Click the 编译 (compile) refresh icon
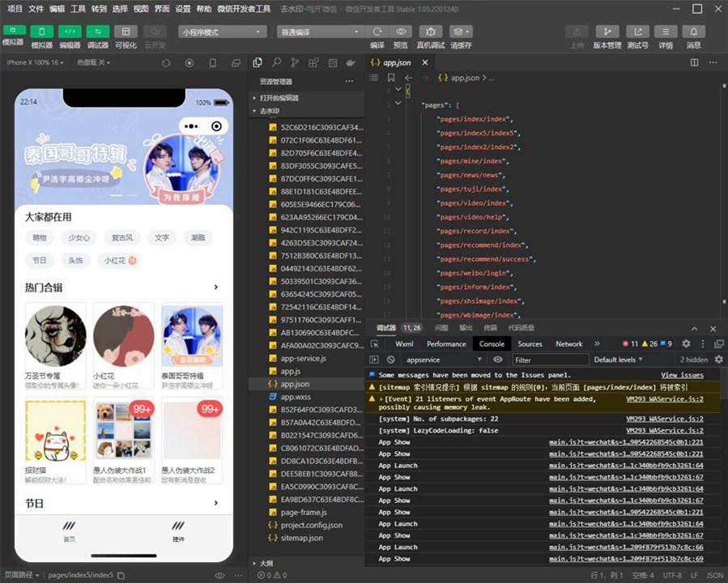This screenshot has width=728, height=584. [377, 31]
